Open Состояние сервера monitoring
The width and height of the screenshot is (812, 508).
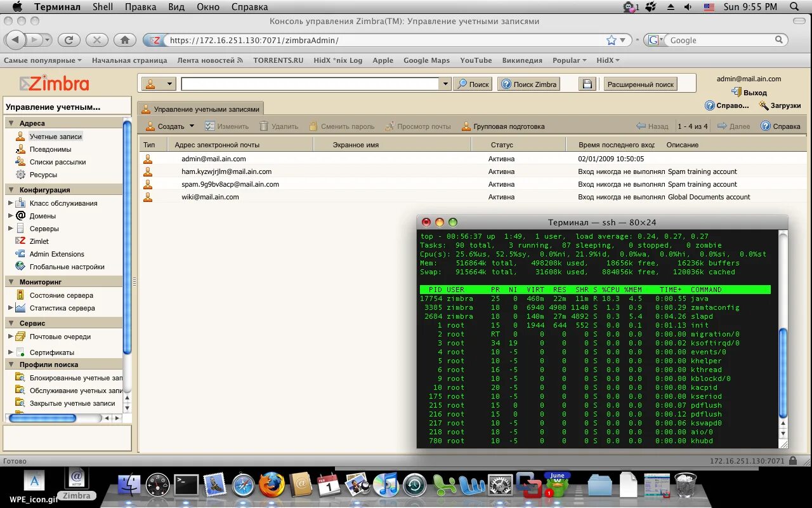(62, 295)
